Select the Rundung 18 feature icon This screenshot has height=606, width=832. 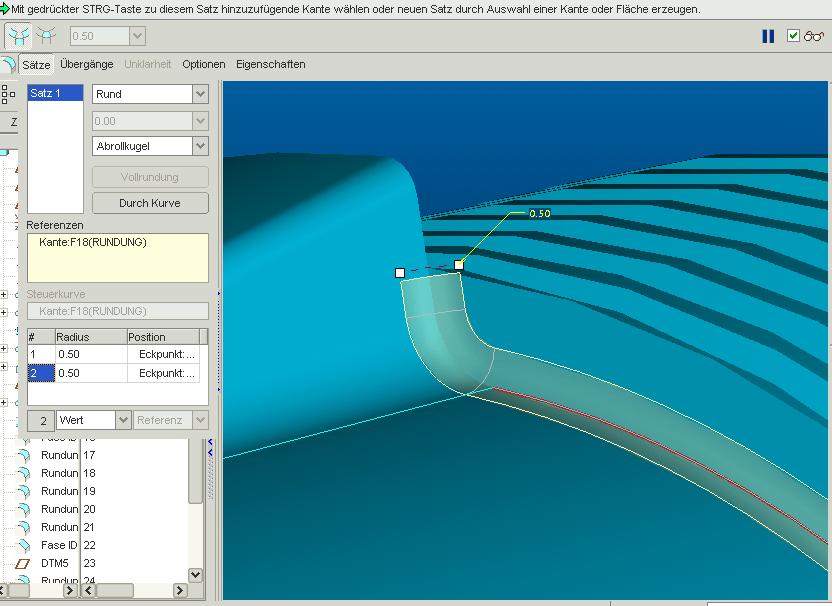point(25,473)
